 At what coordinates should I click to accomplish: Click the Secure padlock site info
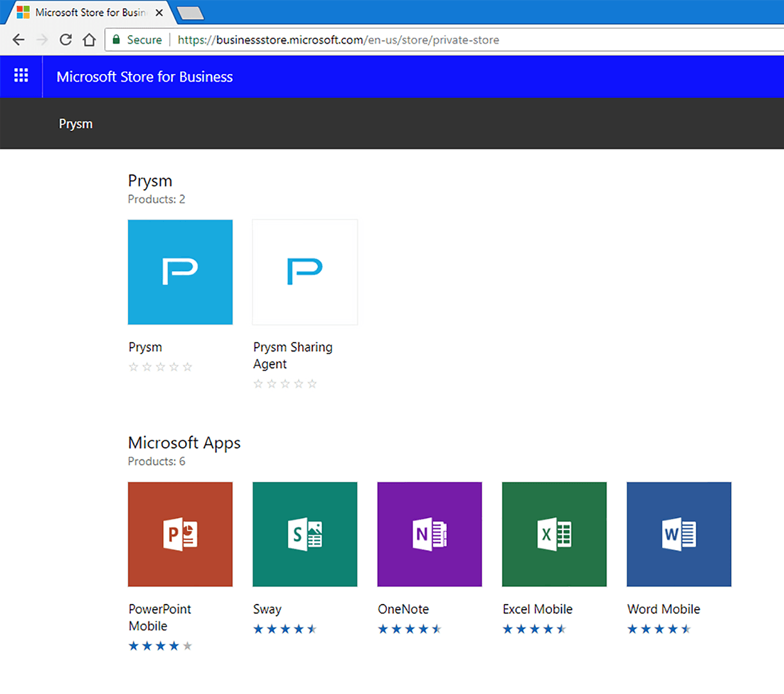pos(137,40)
